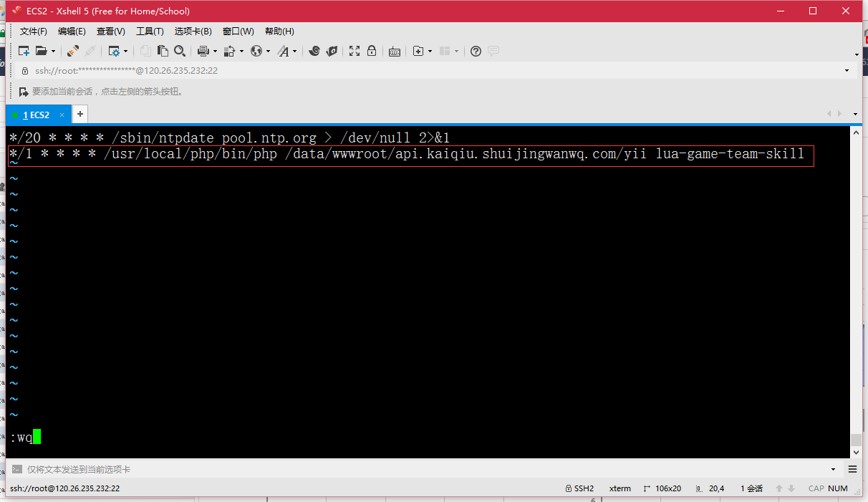The width and height of the screenshot is (868, 502).
Task: Click the Help question mark icon
Action: coord(476,51)
